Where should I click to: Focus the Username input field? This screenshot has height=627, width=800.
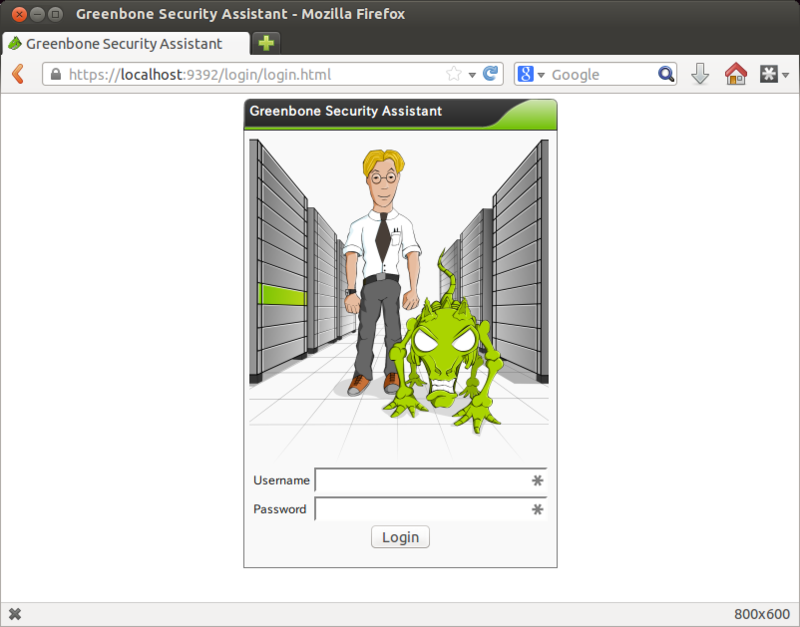coord(431,481)
